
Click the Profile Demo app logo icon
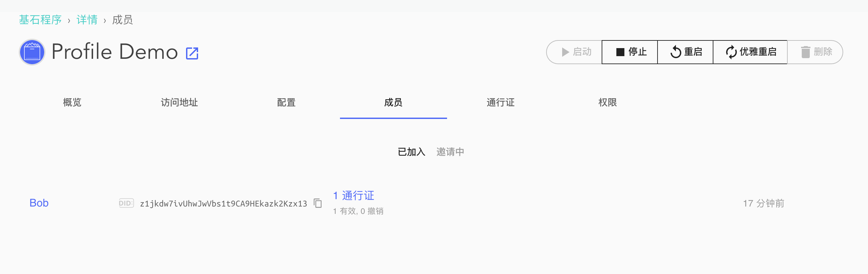tap(32, 52)
